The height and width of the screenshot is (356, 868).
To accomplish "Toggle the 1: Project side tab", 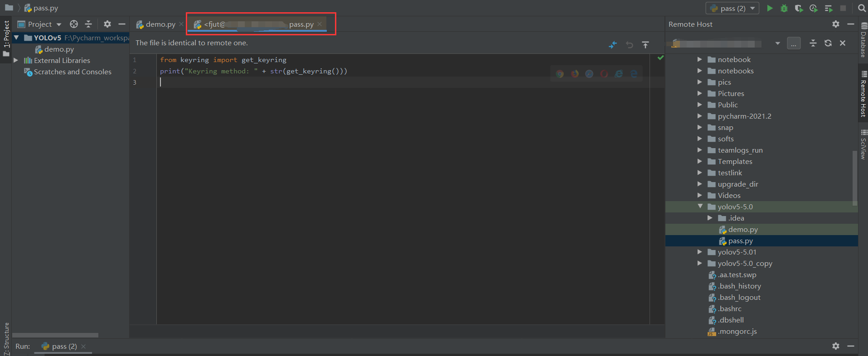I will pyautogui.click(x=6, y=39).
